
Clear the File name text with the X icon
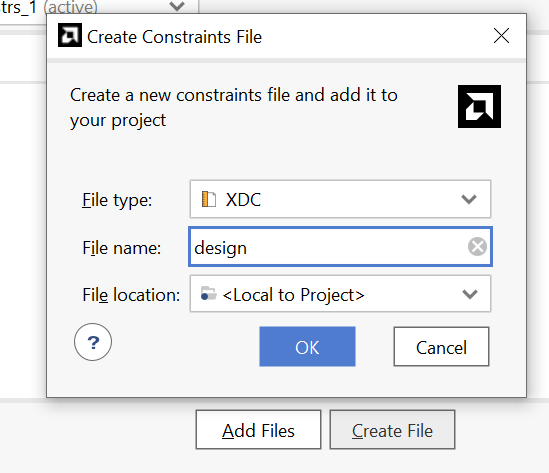click(477, 246)
